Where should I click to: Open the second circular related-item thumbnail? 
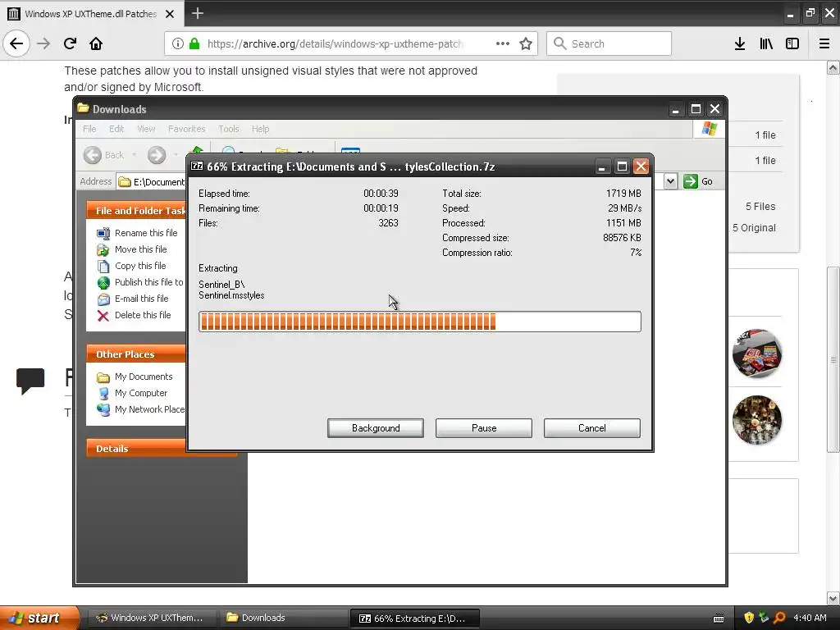(756, 420)
